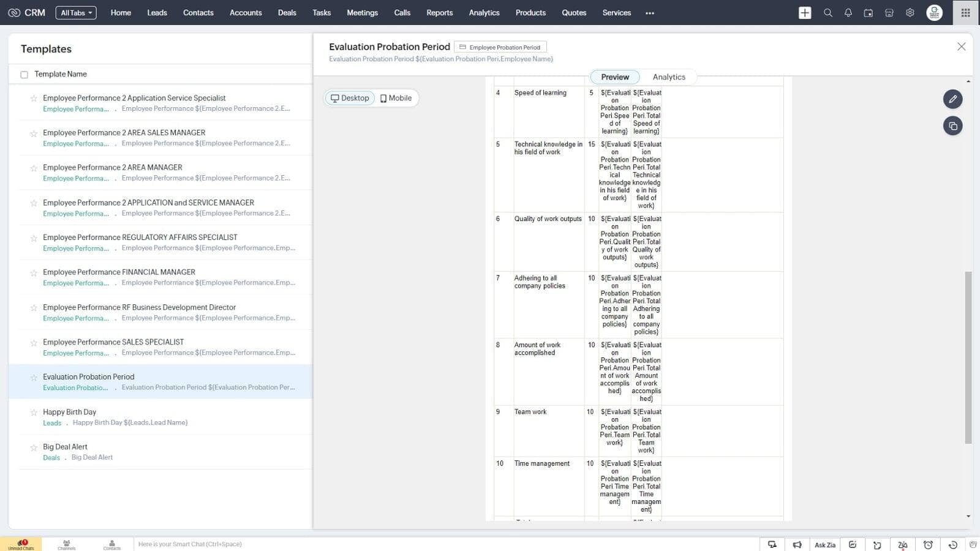
Task: Click the Smart Chat input field
Action: coord(447,544)
